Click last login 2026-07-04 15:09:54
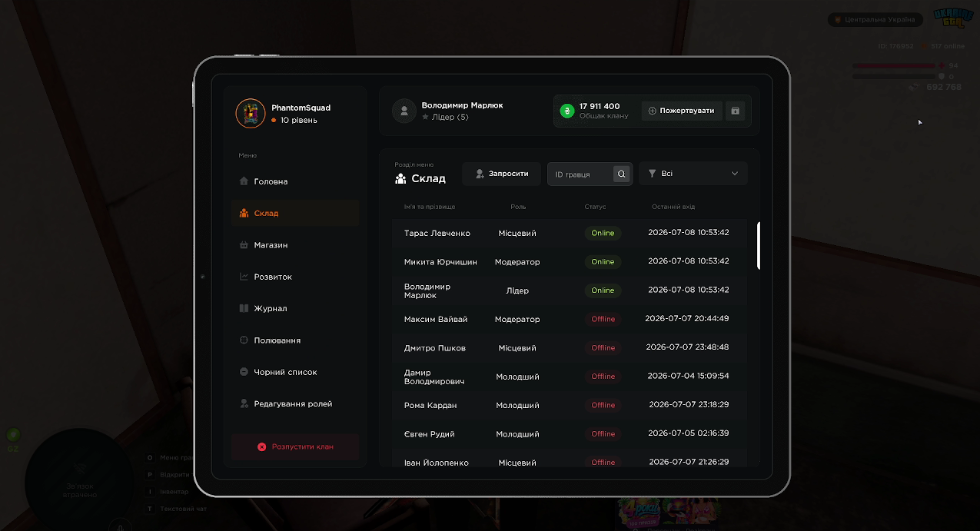The height and width of the screenshot is (531, 980). point(689,376)
